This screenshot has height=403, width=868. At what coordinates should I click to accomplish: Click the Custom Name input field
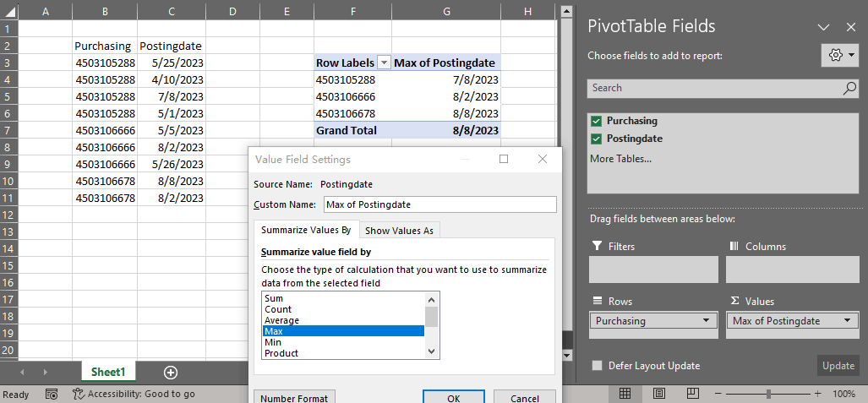tap(440, 204)
